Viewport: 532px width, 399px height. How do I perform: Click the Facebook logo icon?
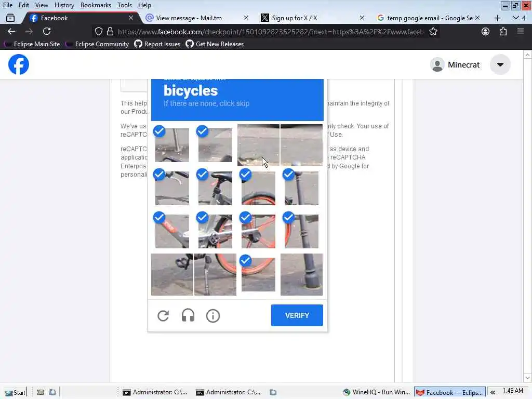coord(19,64)
